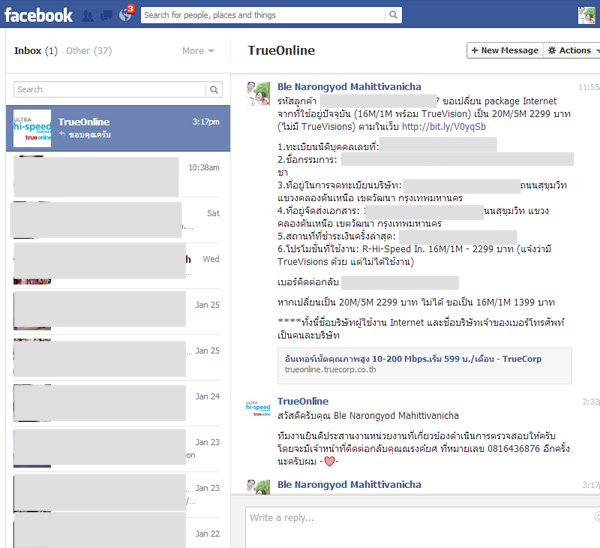The image size is (600, 548).
Task: Open Ble Narongyod Mahittivanicha's first message name
Action: tap(349, 87)
